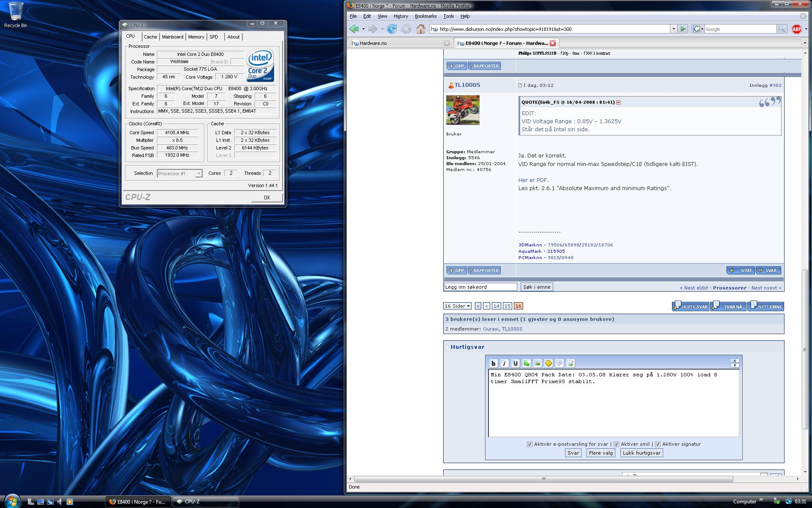Click the green Go arrow beside address bar
The width and height of the screenshot is (812, 508).
(x=683, y=29)
